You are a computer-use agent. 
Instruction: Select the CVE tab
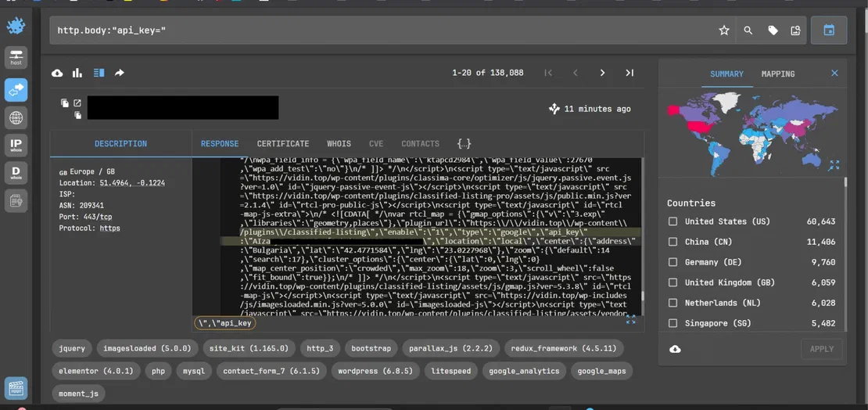click(x=376, y=143)
